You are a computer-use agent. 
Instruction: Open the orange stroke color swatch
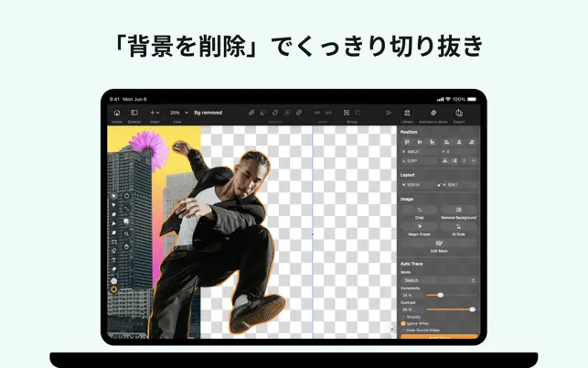tap(114, 289)
